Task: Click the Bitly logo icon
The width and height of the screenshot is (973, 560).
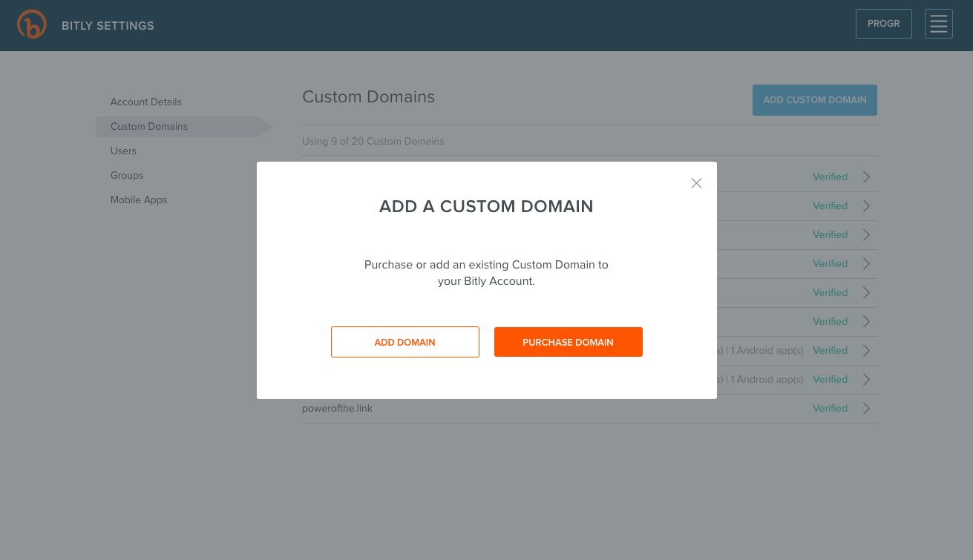Action: tap(31, 24)
